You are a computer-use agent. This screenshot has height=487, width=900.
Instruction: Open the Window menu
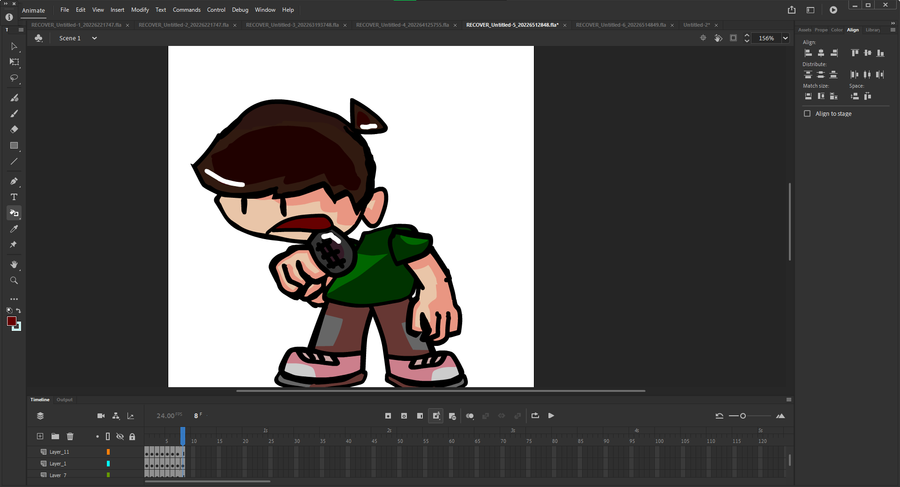tap(265, 10)
